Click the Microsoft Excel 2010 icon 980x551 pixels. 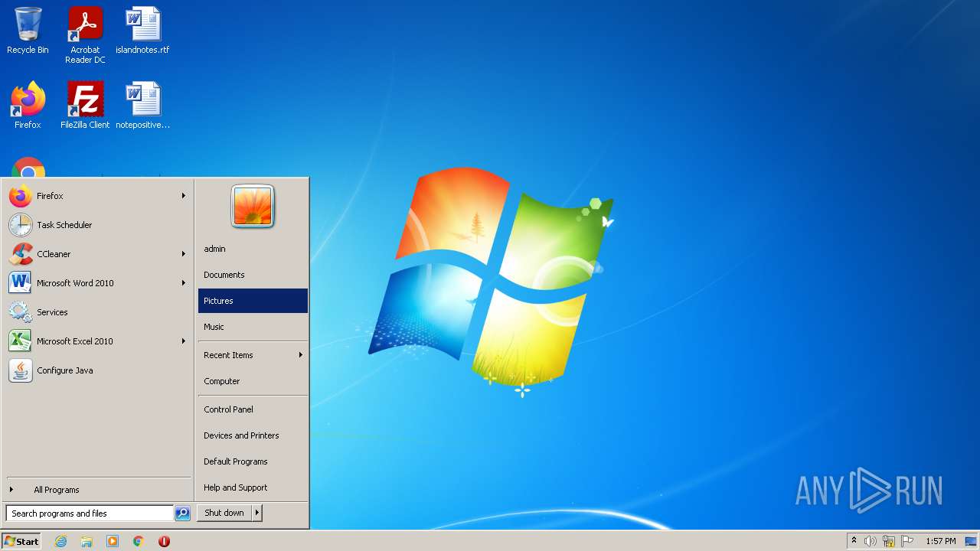[x=21, y=341]
